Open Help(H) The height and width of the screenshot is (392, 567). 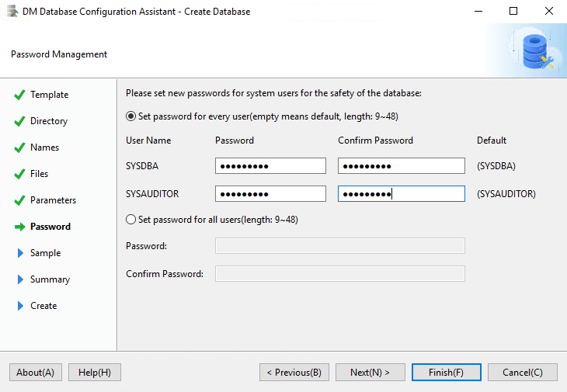pos(95,372)
